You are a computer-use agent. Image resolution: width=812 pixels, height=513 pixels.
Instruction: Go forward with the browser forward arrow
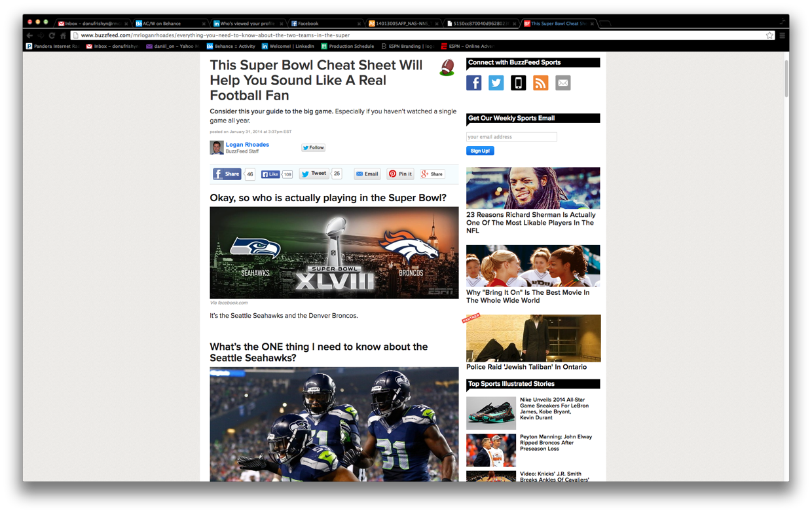(41, 35)
